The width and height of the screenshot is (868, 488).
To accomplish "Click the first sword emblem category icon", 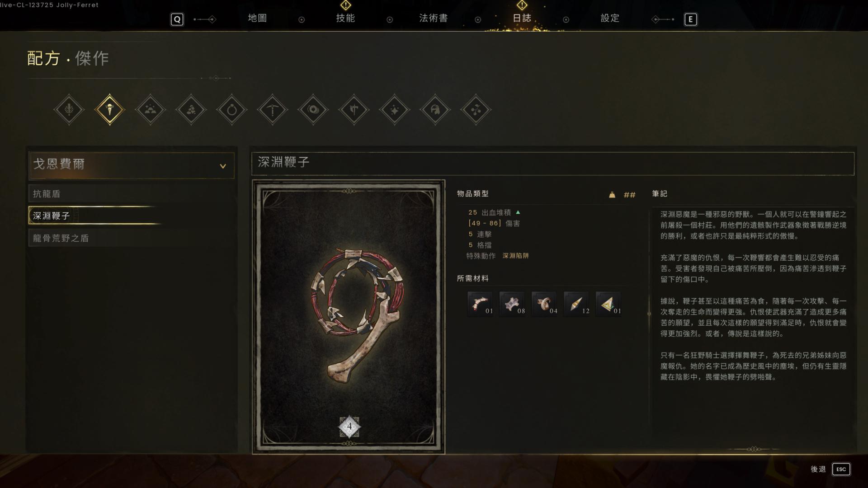I will coord(69,110).
